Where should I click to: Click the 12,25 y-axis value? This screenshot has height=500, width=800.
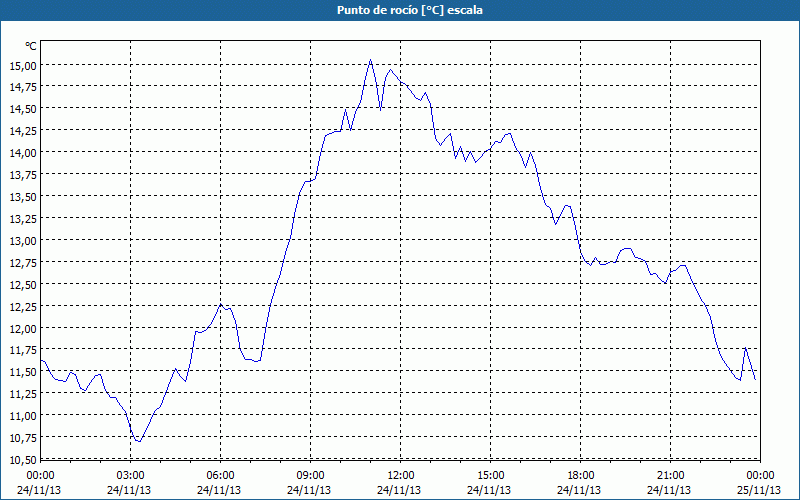click(x=23, y=306)
